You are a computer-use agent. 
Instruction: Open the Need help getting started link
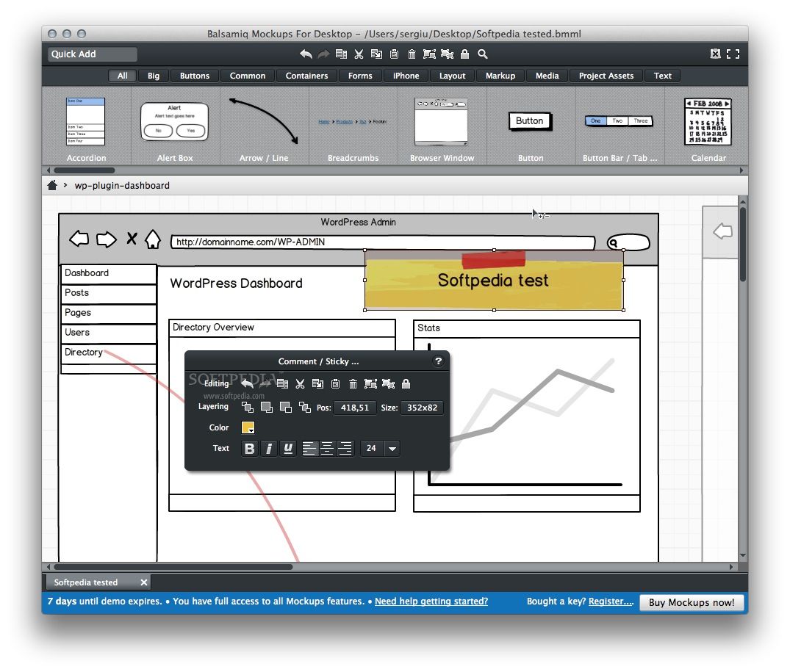pyautogui.click(x=431, y=601)
